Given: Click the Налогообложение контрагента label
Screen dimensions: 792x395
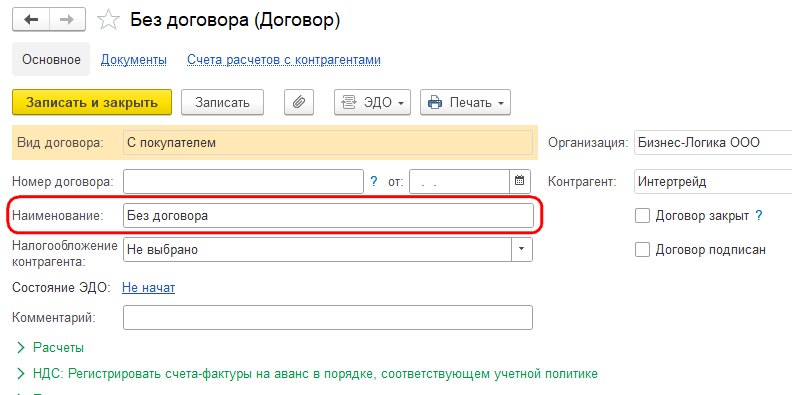Looking at the screenshot, I should point(65,254).
